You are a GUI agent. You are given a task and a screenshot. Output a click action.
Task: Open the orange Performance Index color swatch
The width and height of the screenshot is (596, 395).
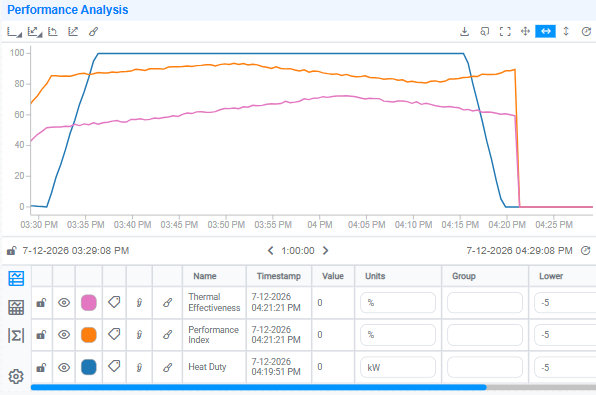tap(89, 335)
